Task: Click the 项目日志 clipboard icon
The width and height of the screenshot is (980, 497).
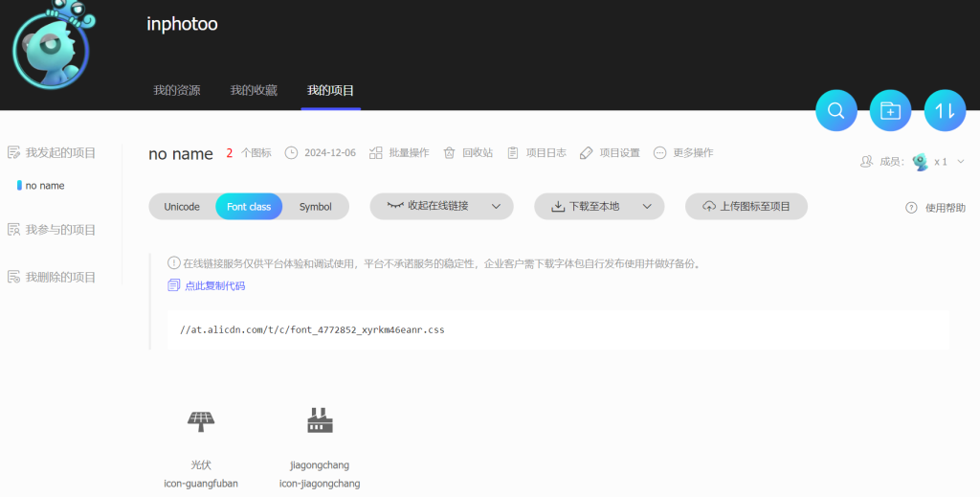Action: click(x=513, y=152)
